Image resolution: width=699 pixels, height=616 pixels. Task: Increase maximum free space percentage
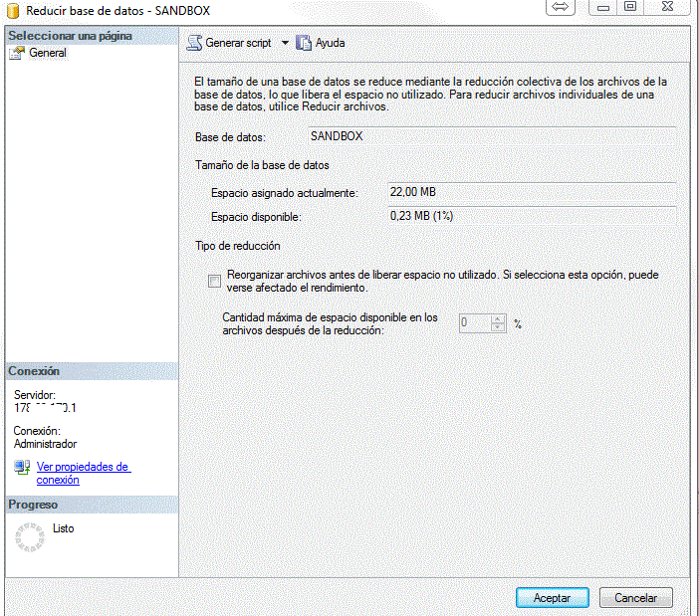pos(498,318)
